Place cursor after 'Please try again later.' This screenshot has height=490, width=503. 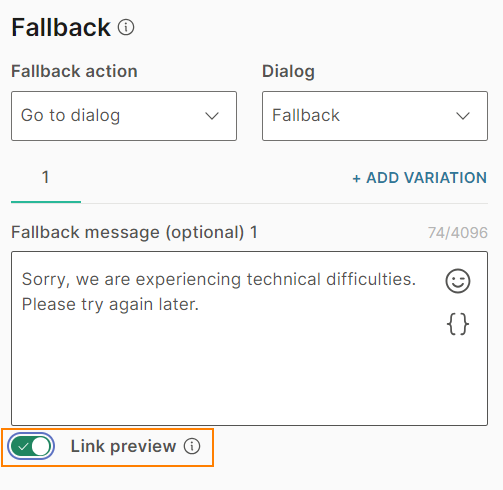tap(199, 304)
